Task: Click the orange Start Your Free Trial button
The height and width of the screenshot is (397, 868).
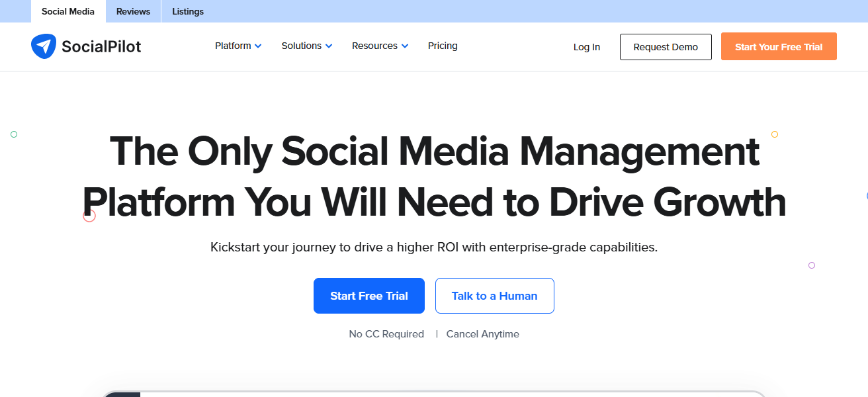Action: pyautogui.click(x=779, y=46)
